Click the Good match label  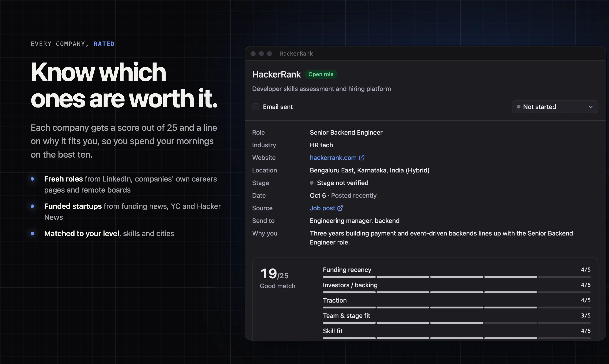pos(277,286)
